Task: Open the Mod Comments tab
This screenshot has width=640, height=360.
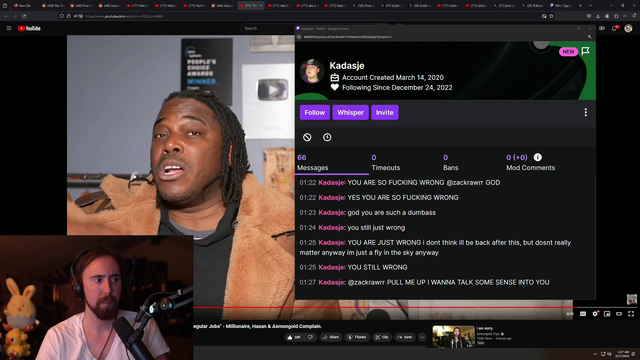Action: click(530, 162)
